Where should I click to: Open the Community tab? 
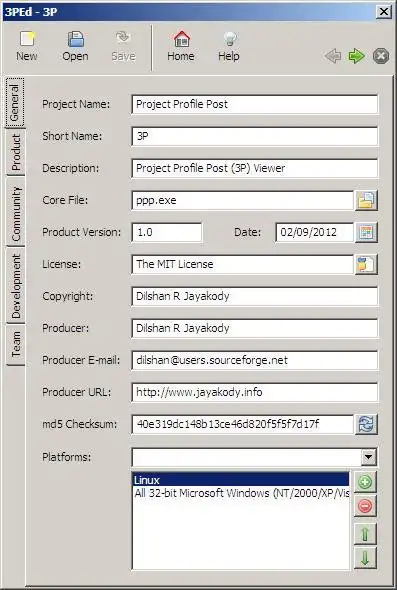(x=15, y=213)
